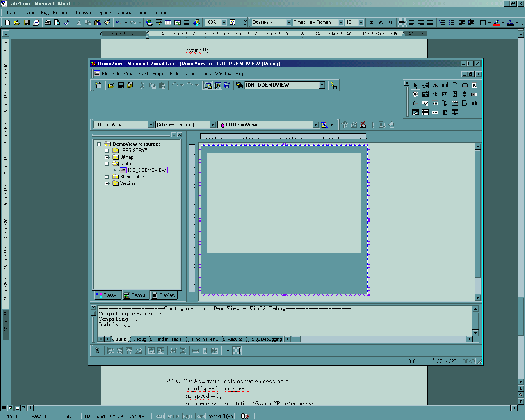525x420 pixels.
Task: Select the Radio Button control tool
Action: pyautogui.click(x=415, y=94)
